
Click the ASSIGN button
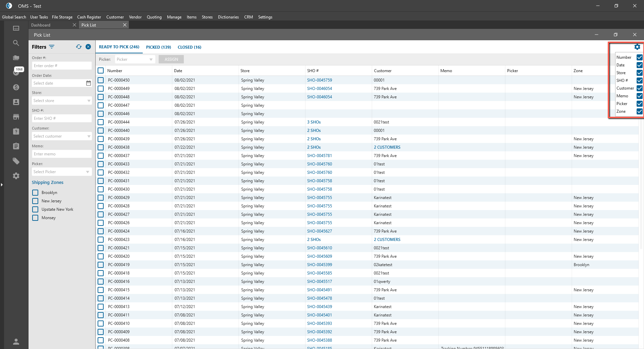click(x=171, y=59)
